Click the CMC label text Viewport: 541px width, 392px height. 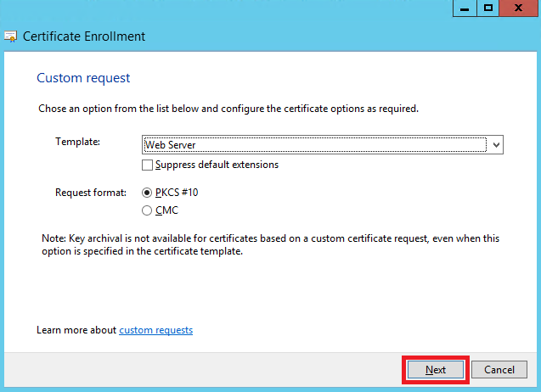pos(166,210)
